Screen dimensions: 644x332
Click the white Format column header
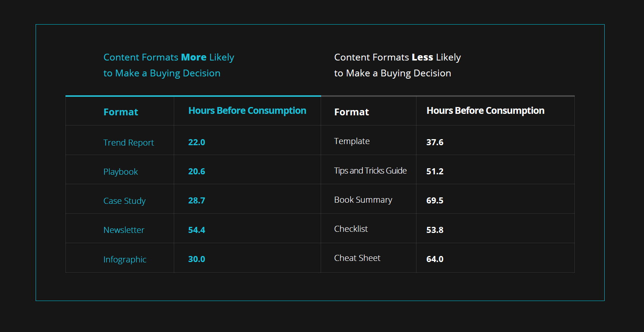coord(351,112)
